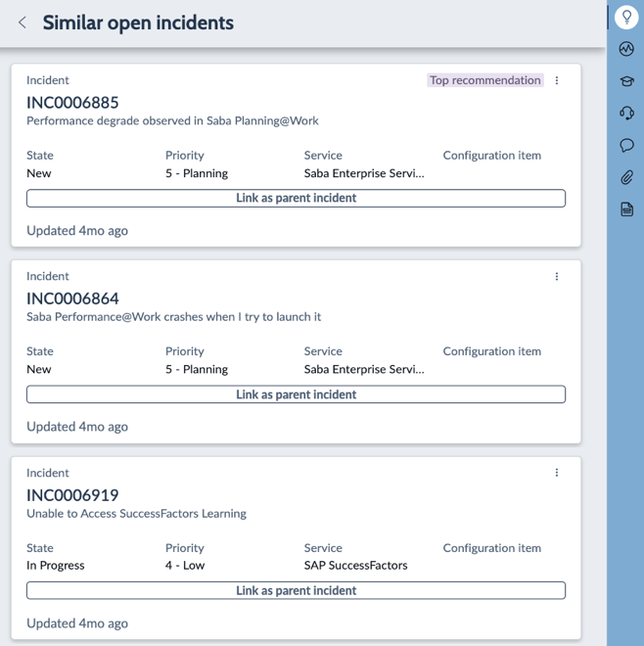Link INC0006864 as parent incident
Screen dimensions: 644x646
[x=296, y=394]
